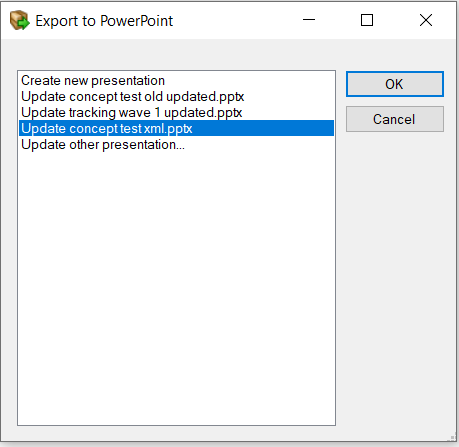Click the square maximize icon
Screen dimensions: 459x447
(x=367, y=20)
